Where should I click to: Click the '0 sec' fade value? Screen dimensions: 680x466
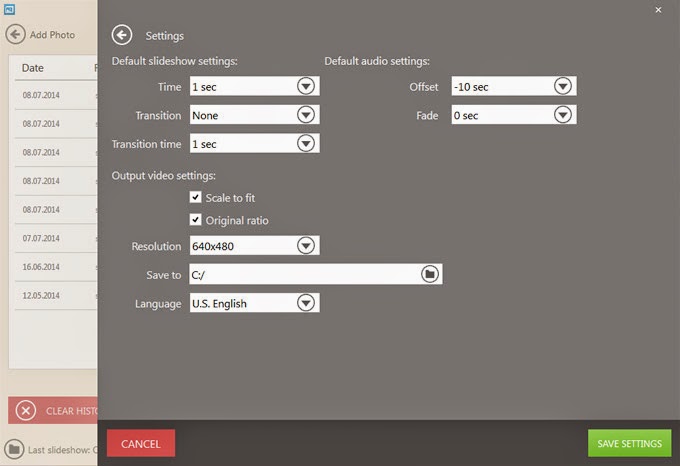pos(466,116)
